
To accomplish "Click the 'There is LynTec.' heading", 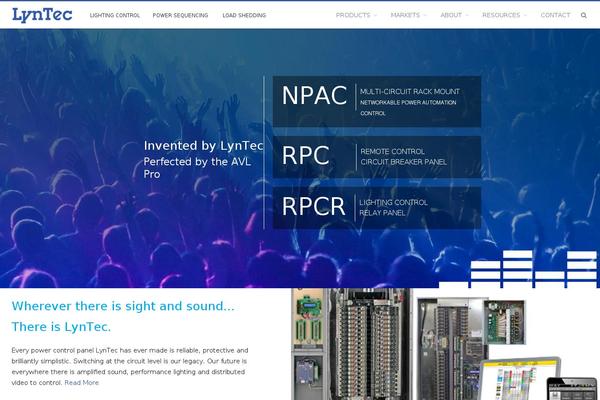I will point(61,327).
